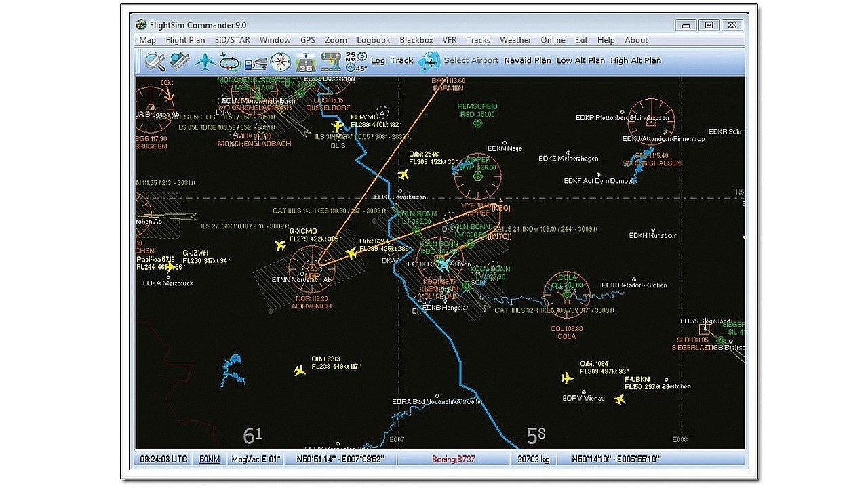Click the compass rose toolbar icon

point(280,62)
